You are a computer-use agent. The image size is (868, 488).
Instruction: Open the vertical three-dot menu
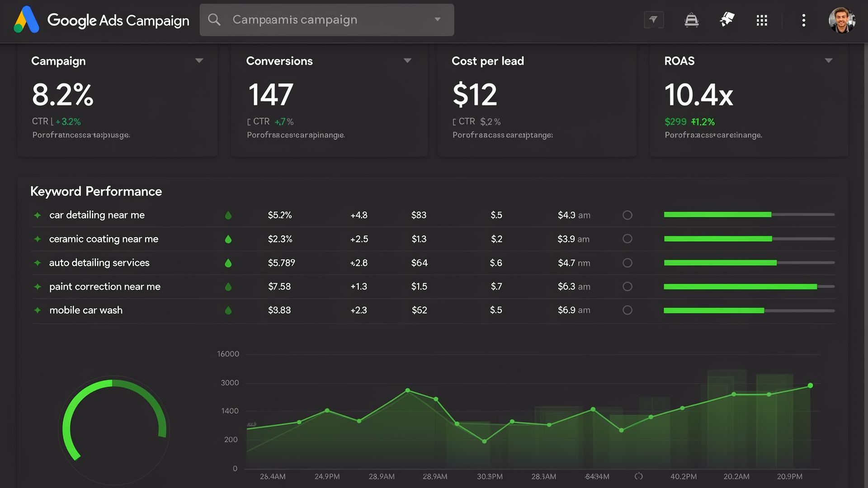point(803,20)
